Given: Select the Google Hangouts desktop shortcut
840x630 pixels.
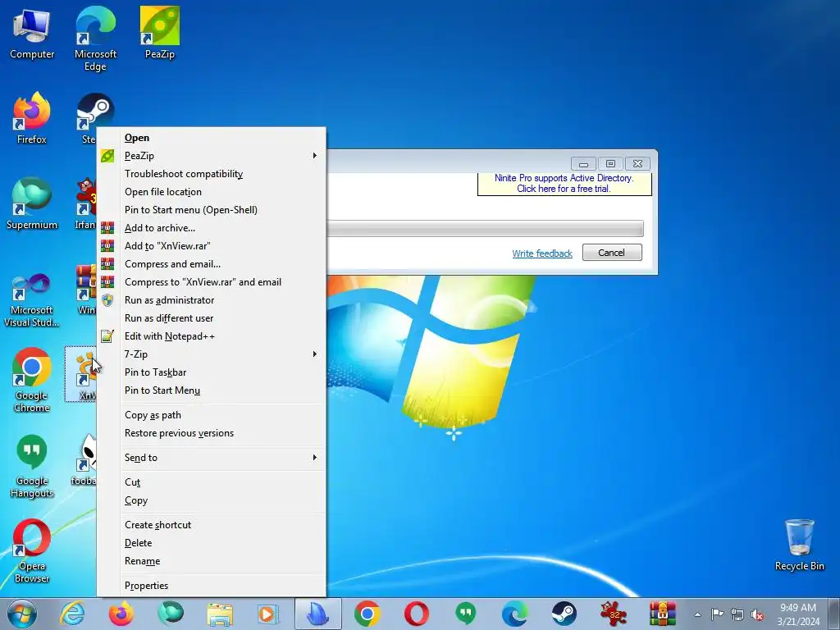Looking at the screenshot, I should [x=32, y=466].
